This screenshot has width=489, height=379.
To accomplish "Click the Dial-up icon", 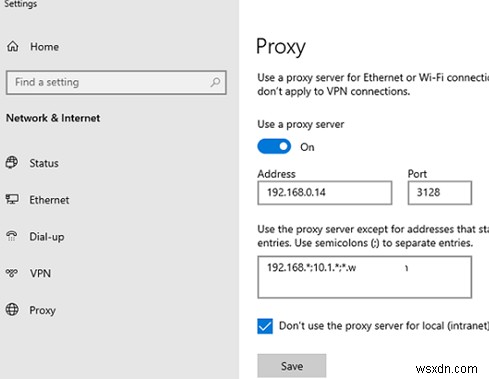I will coord(12,236).
